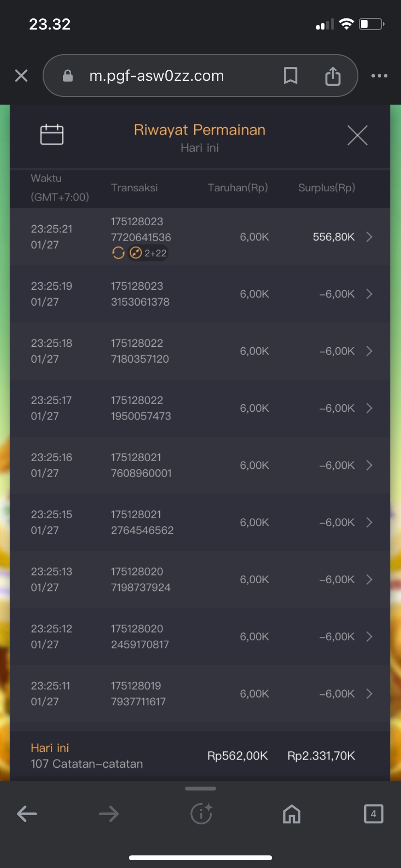Expand the 23:25:11 transaction row chevron
This screenshot has height=868, width=401.
point(370,694)
